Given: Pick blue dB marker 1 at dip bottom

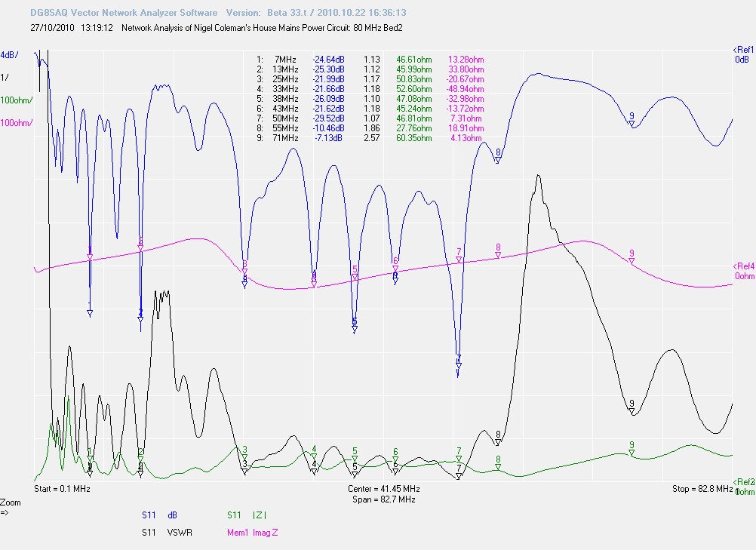Looking at the screenshot, I should [90, 313].
